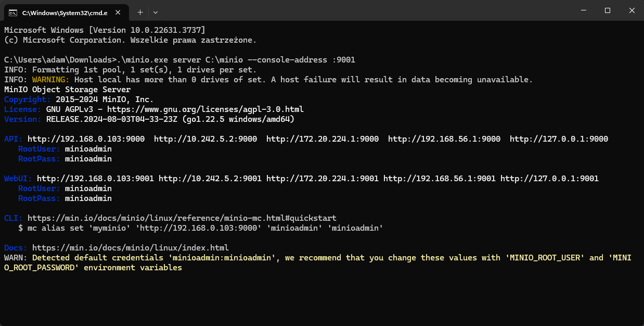
Task: Maximize the terminal window
Action: click(608, 10)
